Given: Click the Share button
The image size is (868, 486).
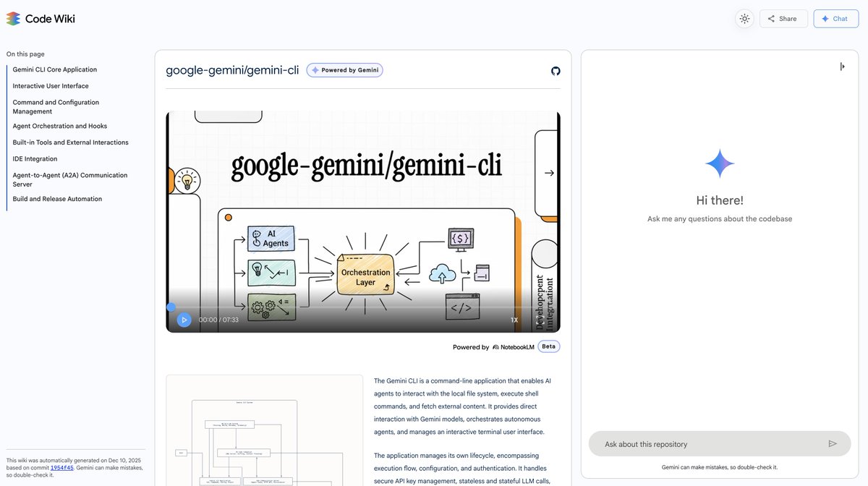Looking at the screenshot, I should point(783,19).
